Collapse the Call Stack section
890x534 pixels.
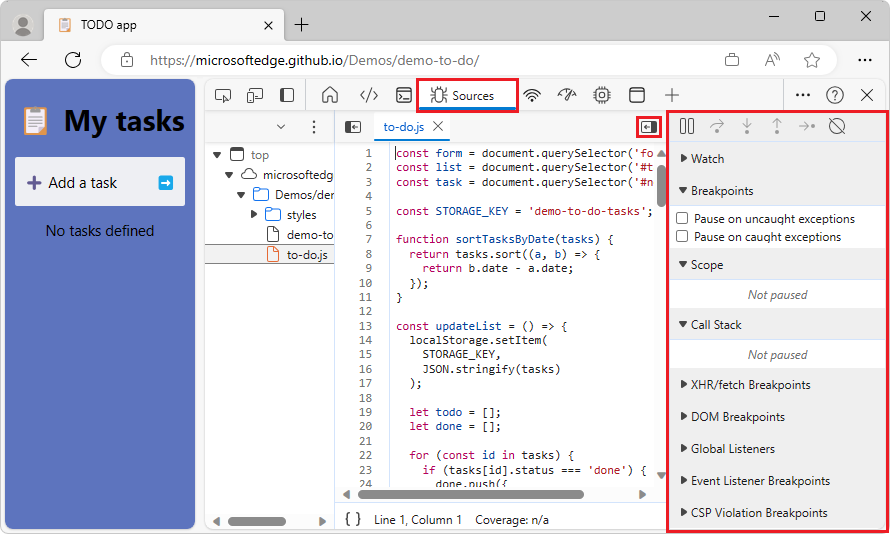point(710,325)
